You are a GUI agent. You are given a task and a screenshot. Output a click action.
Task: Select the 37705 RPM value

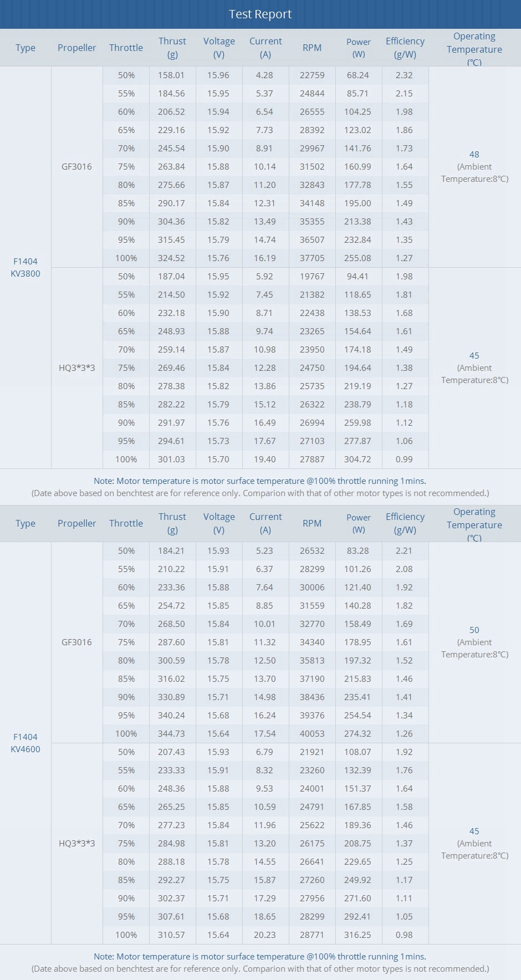(x=312, y=258)
